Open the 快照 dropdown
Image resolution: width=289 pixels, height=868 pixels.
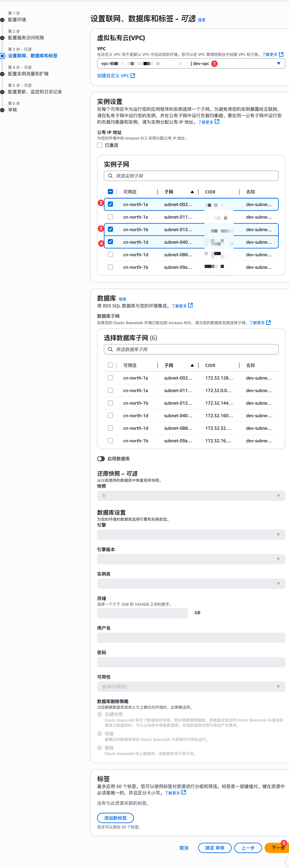(191, 496)
